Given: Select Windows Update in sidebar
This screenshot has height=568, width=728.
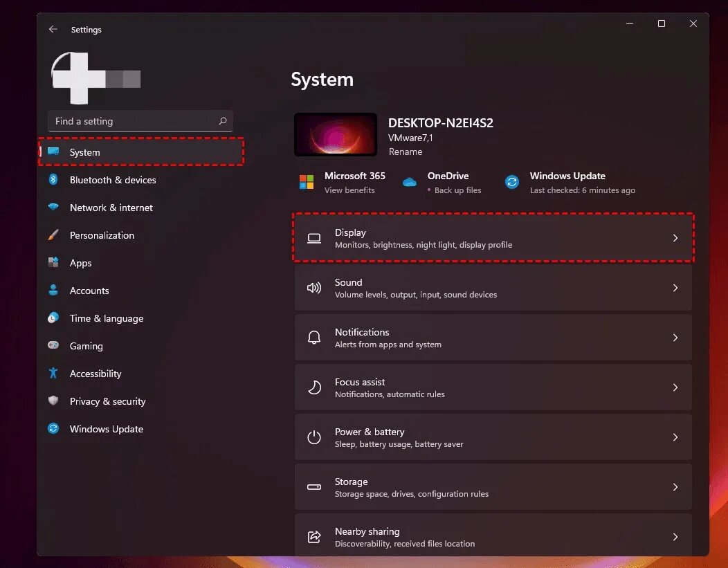Looking at the screenshot, I should [x=141, y=429].
